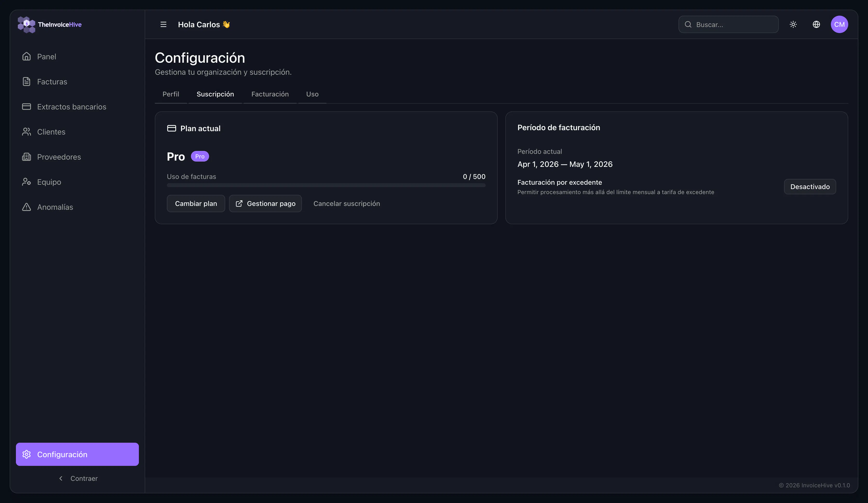868x503 pixels.
Task: Click Cancelar suscripción link
Action: point(346,204)
